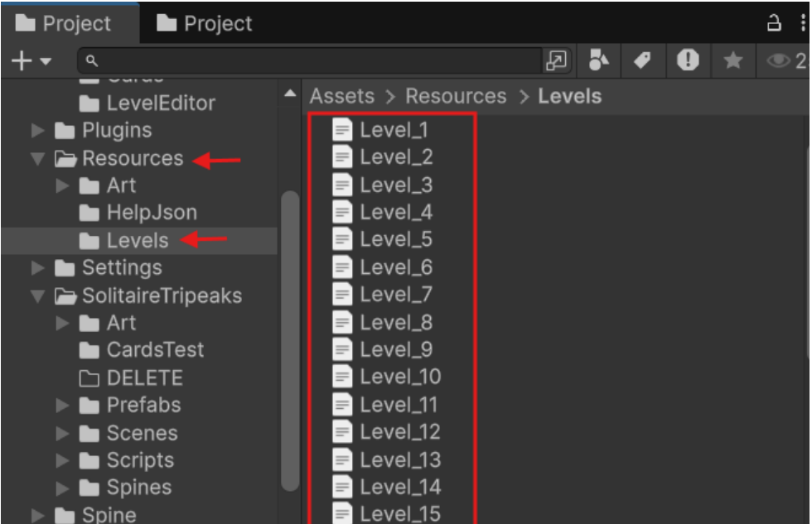Click the Assets breadcrumb link
Screen dimensions: 812x524
pos(341,96)
